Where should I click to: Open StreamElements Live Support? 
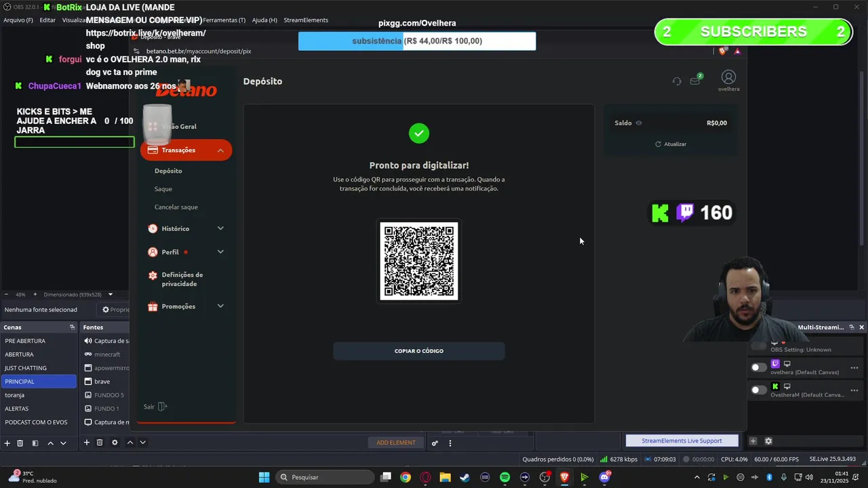682,441
